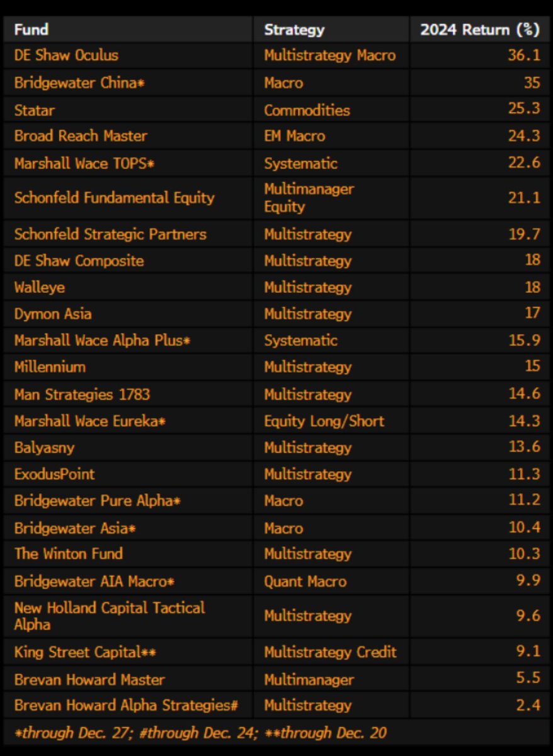Select the ExodusPoint fund name
Viewport: 553px width, 756px height.
click(54, 474)
